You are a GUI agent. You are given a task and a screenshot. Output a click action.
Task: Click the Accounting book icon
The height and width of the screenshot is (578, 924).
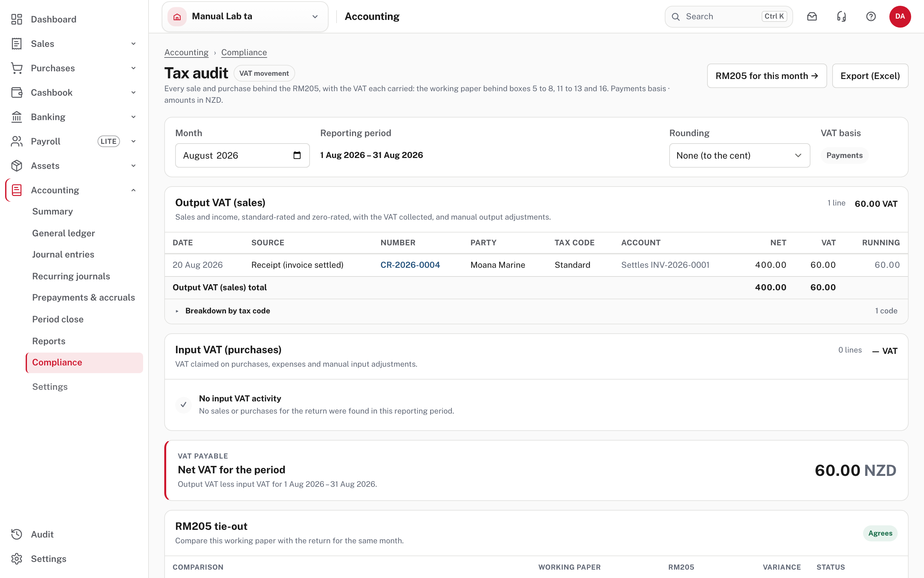[16, 190]
